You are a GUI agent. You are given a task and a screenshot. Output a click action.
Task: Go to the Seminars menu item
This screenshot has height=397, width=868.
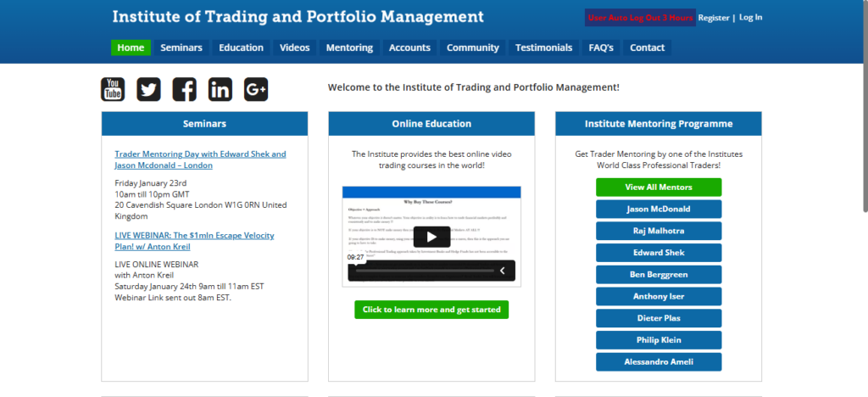pyautogui.click(x=181, y=48)
